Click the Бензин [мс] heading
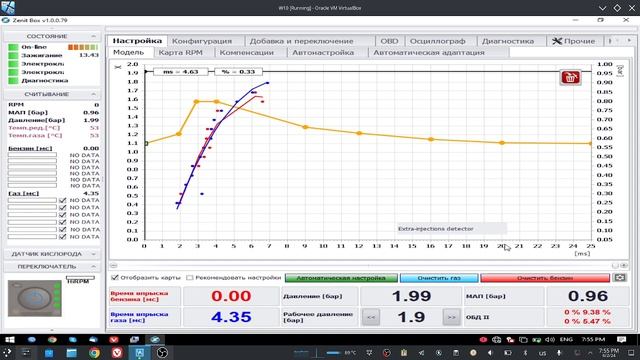 (x=30, y=148)
